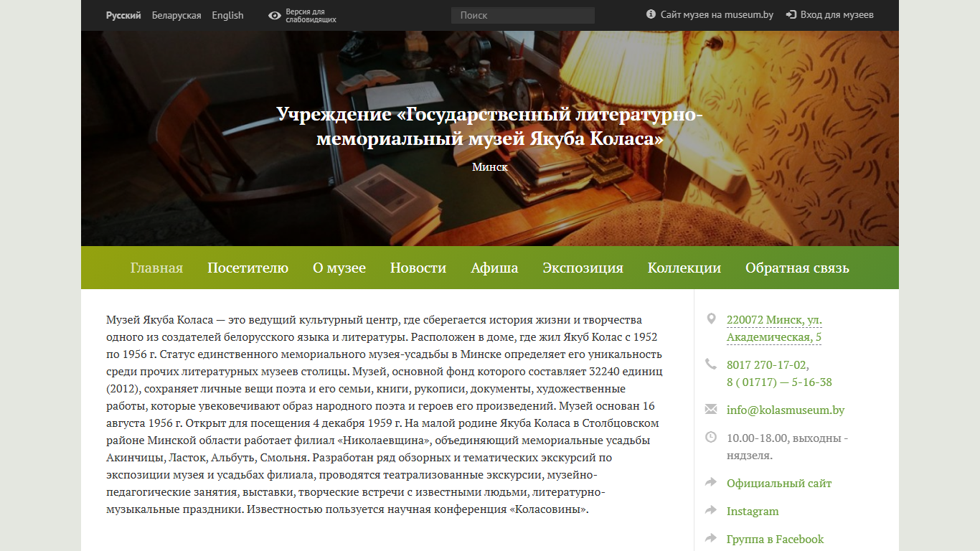980x551 pixels.
Task: Switch language to Беларуская
Action: click(176, 15)
